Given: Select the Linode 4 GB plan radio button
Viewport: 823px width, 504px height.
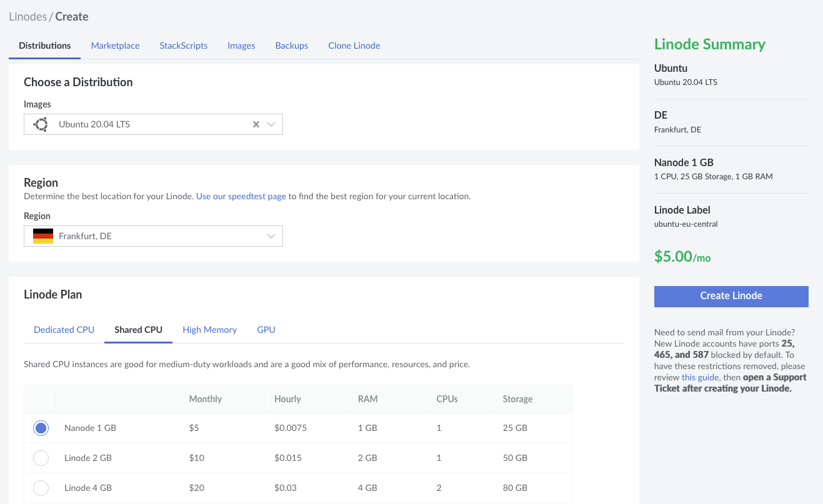Looking at the screenshot, I should click(x=41, y=488).
